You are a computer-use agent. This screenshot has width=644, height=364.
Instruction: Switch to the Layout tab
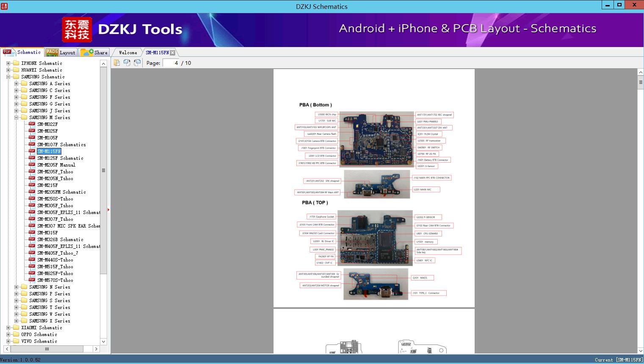coord(61,53)
